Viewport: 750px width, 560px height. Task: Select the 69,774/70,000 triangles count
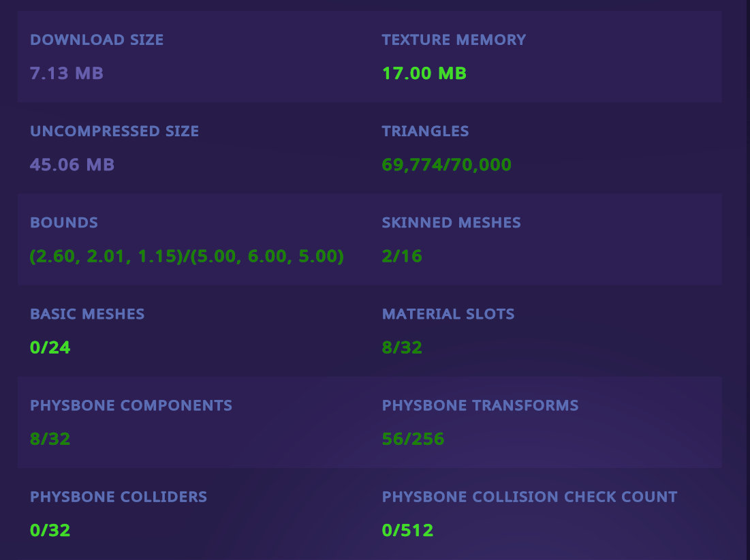pyautogui.click(x=446, y=164)
